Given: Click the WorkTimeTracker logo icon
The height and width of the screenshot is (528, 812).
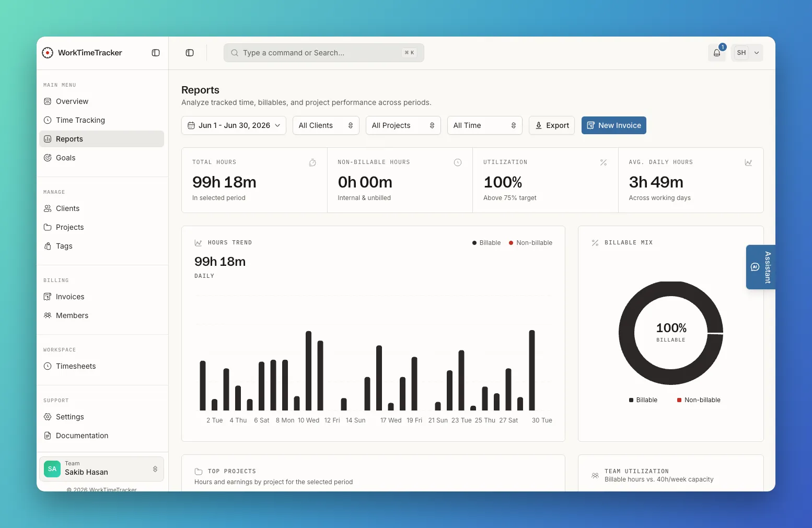Looking at the screenshot, I should click(x=48, y=53).
